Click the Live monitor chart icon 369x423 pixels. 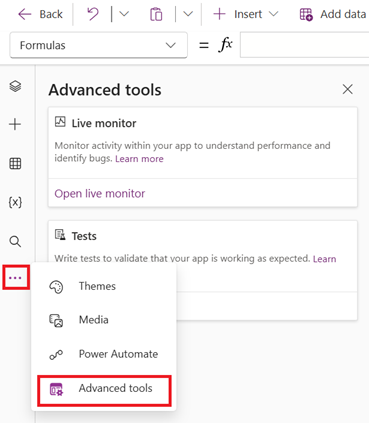[x=60, y=122]
